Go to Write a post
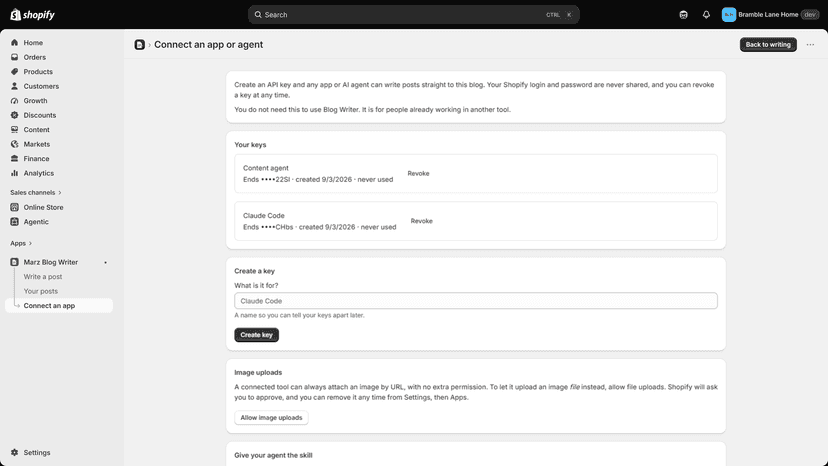 (x=43, y=277)
